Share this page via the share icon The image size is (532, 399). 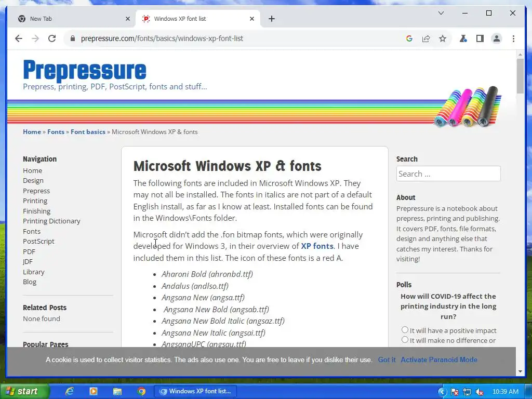[426, 38]
